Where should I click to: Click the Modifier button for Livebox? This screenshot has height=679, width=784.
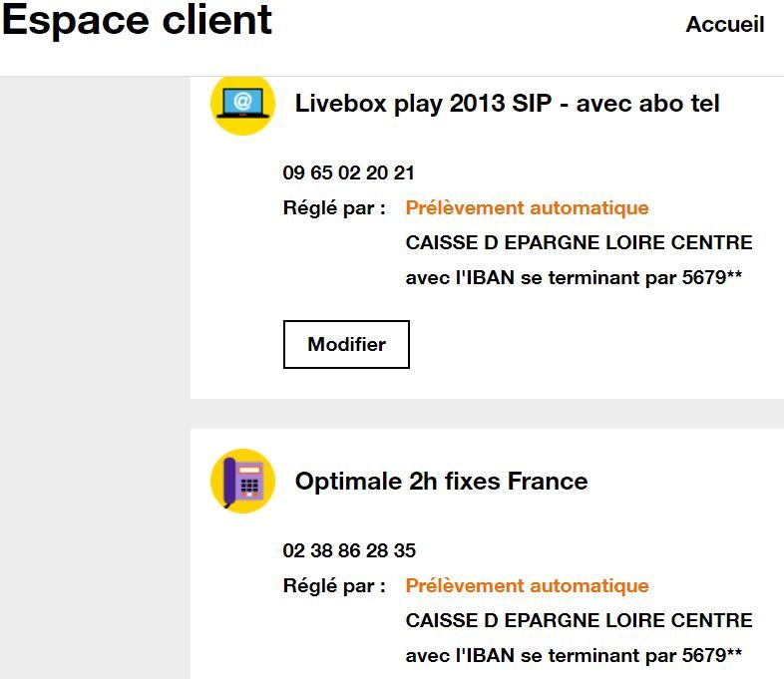tap(346, 344)
